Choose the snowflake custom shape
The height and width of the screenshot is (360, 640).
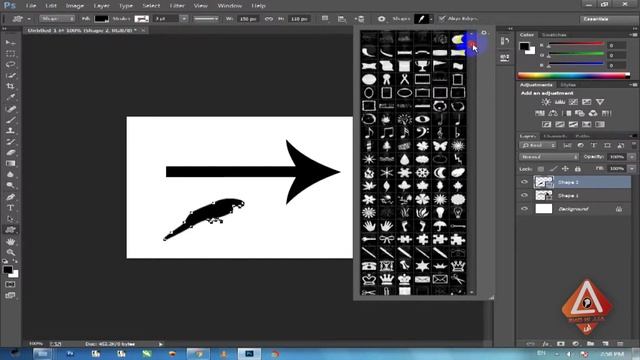[x=422, y=172]
